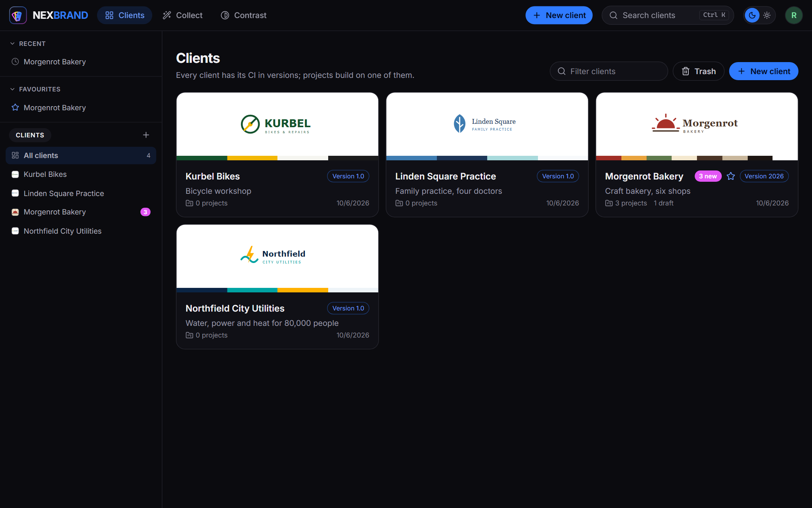Open the Clients tab in top navigation
The height and width of the screenshot is (508, 812).
pyautogui.click(x=124, y=15)
